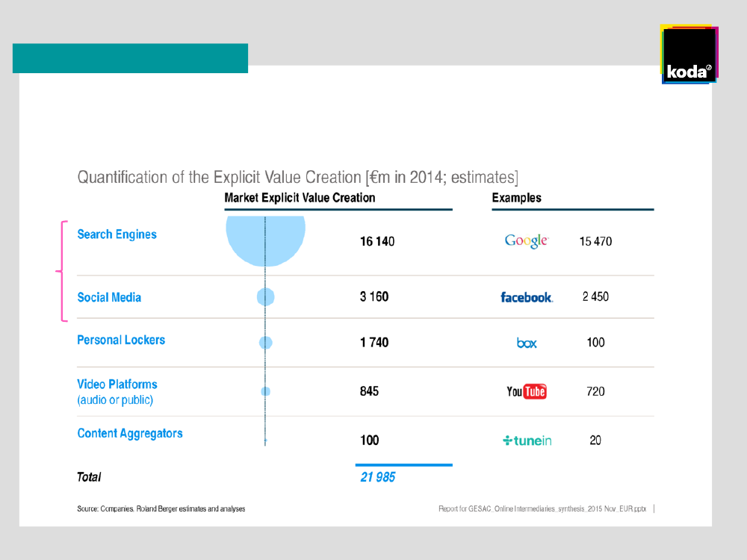Click the Roland Berger source note

pyautogui.click(x=161, y=508)
